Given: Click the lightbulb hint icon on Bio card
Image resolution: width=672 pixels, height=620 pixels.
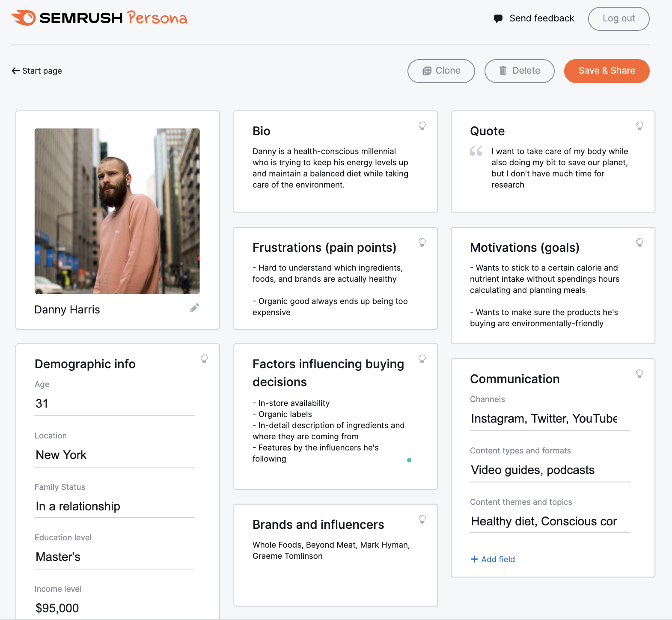Looking at the screenshot, I should (x=422, y=126).
